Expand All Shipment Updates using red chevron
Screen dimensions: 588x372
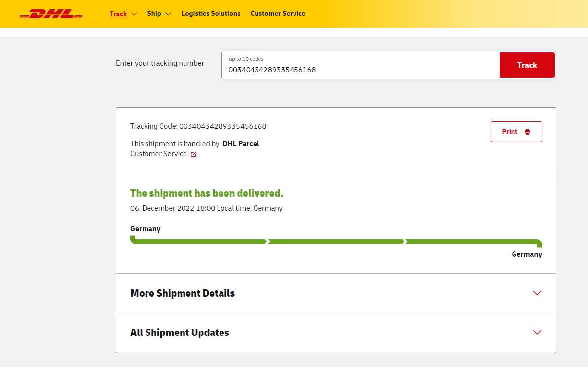click(x=537, y=333)
